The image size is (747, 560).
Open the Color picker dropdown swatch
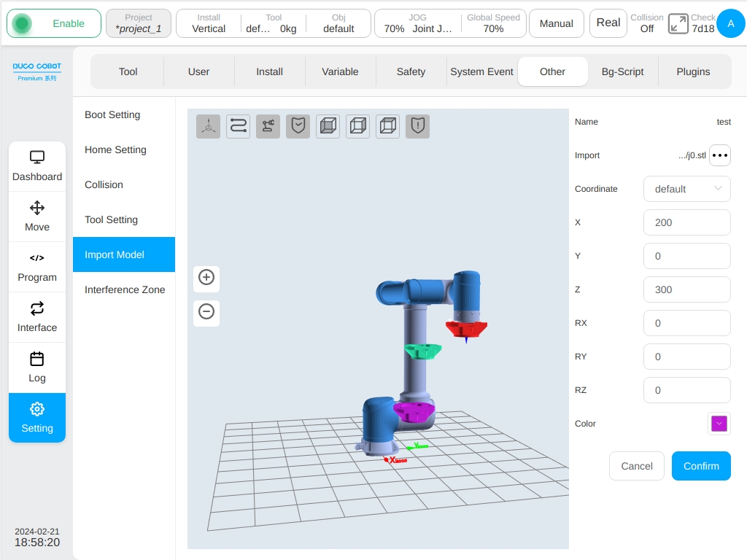719,424
